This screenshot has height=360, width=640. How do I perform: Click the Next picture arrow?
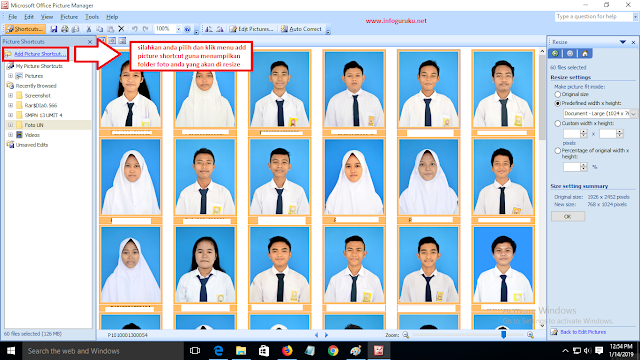(x=326, y=335)
